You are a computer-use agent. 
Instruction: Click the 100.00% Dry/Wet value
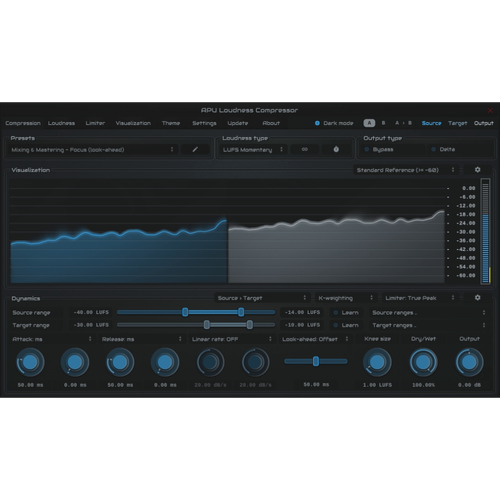[423, 385]
